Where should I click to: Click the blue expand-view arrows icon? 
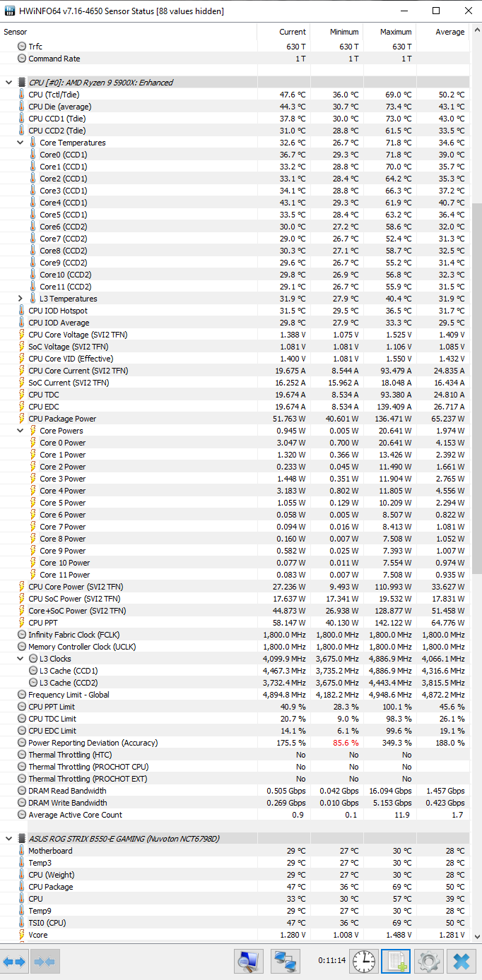14,962
